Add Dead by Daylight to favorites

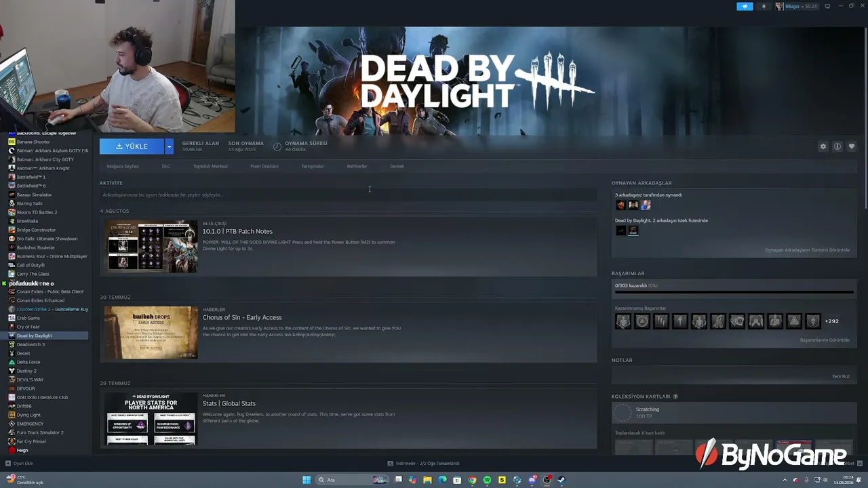coord(852,146)
